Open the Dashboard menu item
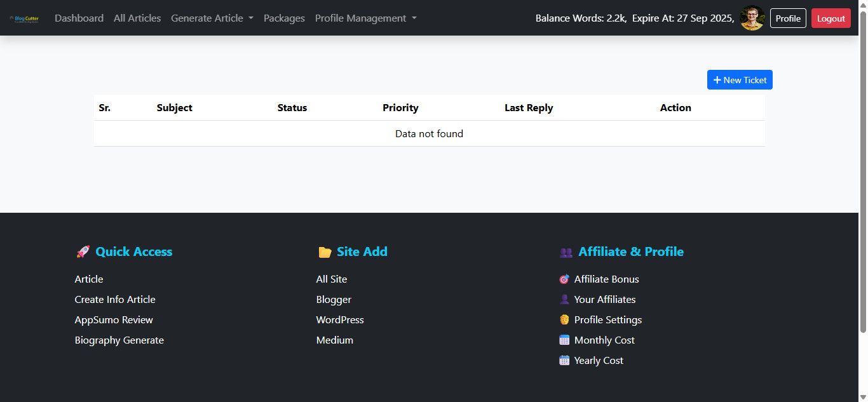 (x=79, y=18)
